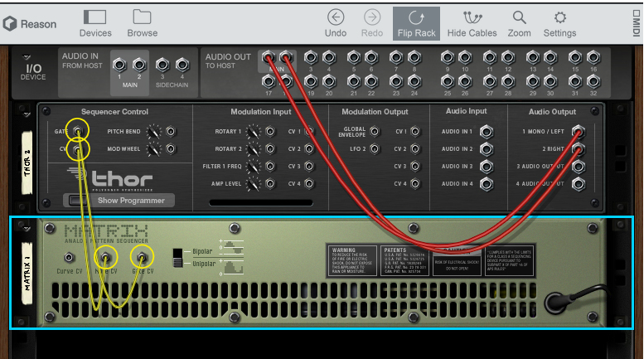This screenshot has width=644, height=359.
Task: Click Modulation Output CV 4 jack
Action: 415,183
